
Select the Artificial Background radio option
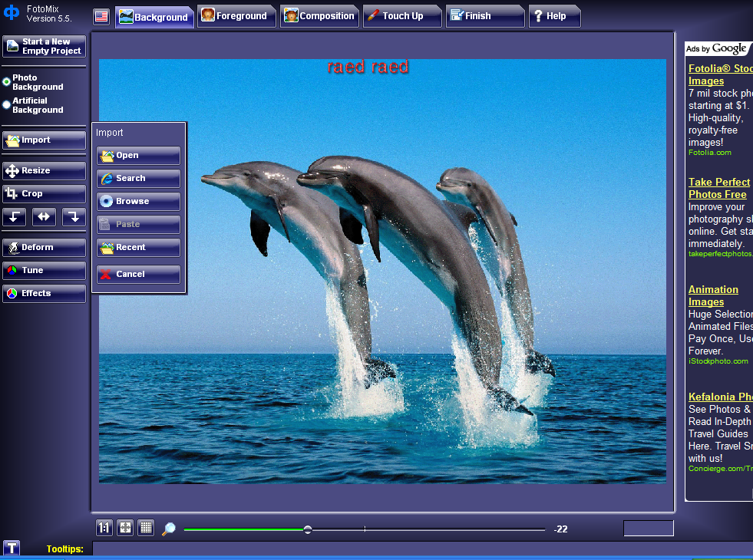click(x=7, y=104)
